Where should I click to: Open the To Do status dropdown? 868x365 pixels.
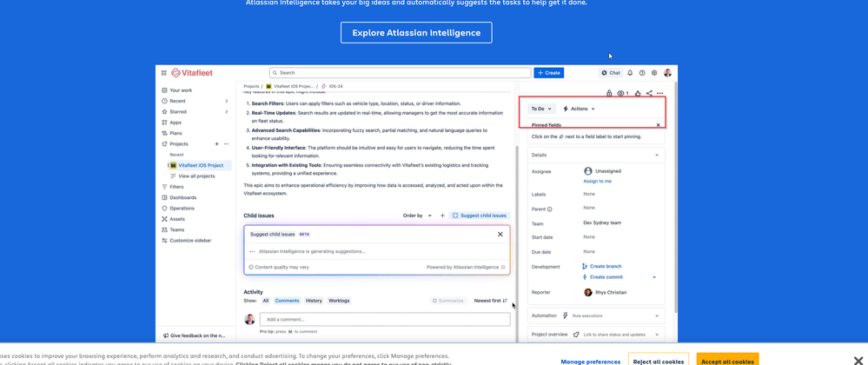(x=540, y=109)
